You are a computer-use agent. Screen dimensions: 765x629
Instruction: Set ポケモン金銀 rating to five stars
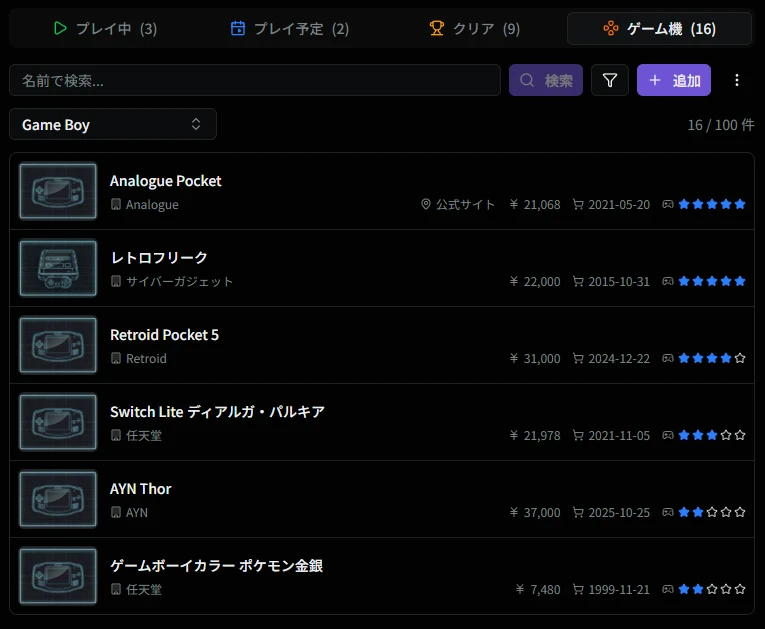[740, 589]
